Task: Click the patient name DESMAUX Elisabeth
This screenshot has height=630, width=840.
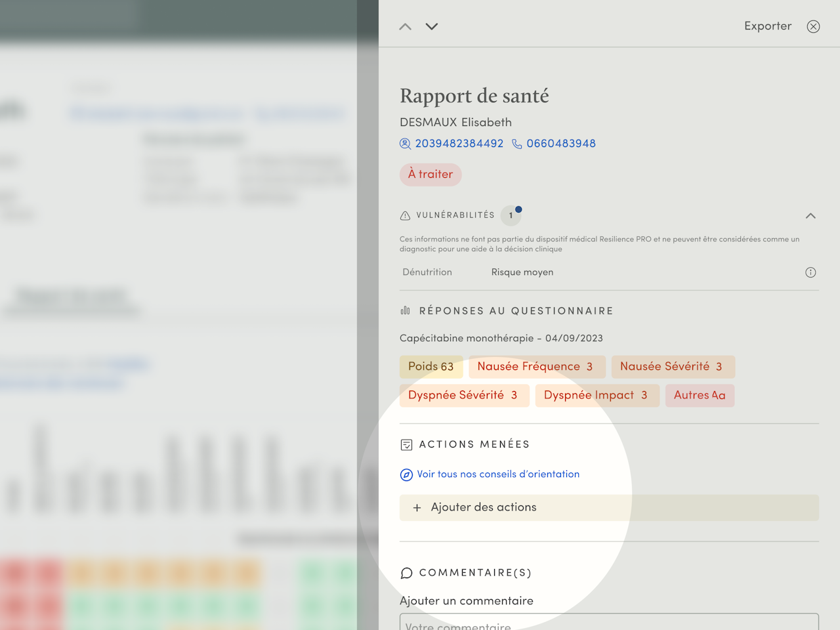Action: pos(455,123)
